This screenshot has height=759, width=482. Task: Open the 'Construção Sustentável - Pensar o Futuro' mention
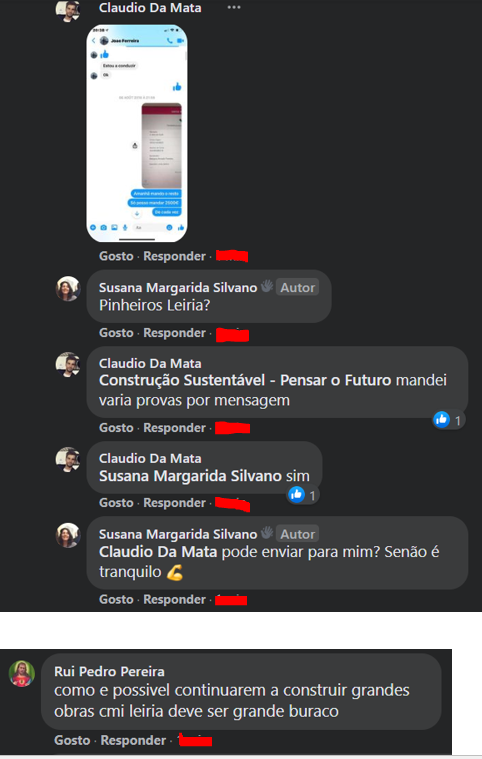pos(245,380)
